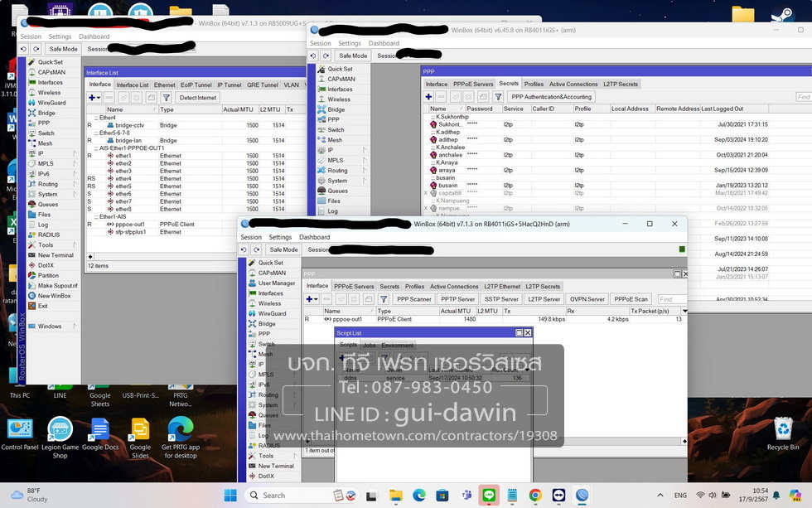
Task: Open PPP in the RB5009 WinBox sidebar
Action: click(43, 123)
